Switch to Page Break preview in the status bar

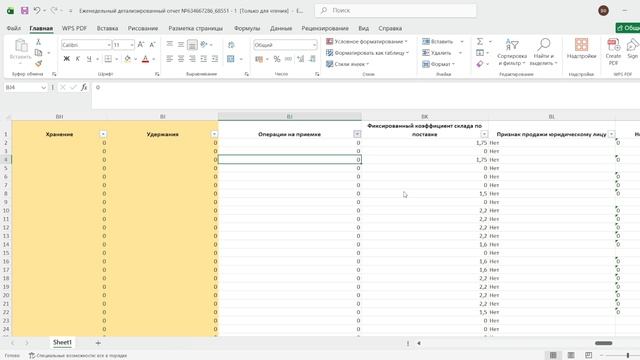[x=588, y=356]
